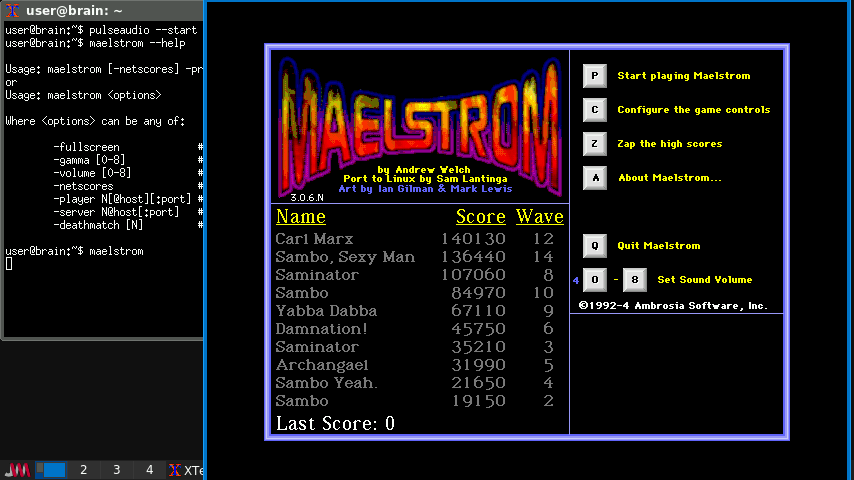Screen dimensions: 854x480
Task: Click the 0 volume key button
Action: (595, 280)
